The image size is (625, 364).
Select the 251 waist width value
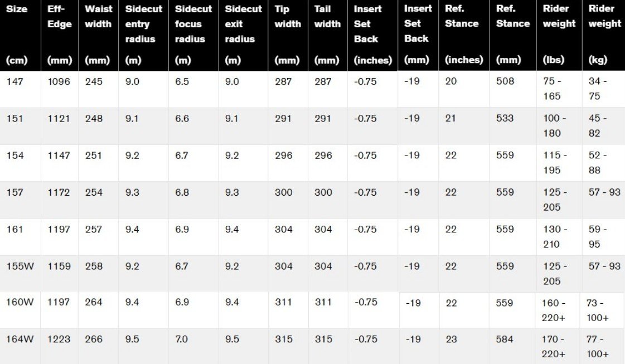tap(94, 155)
